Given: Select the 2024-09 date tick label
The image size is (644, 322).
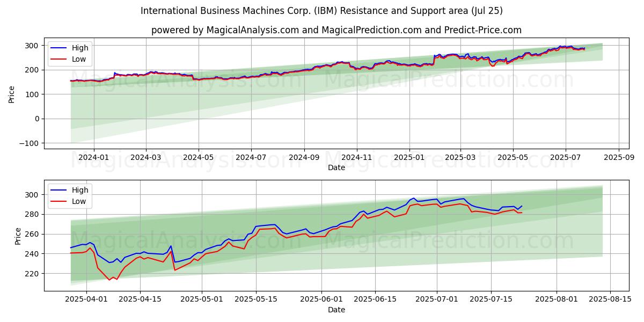Looking at the screenshot, I should (304, 157).
